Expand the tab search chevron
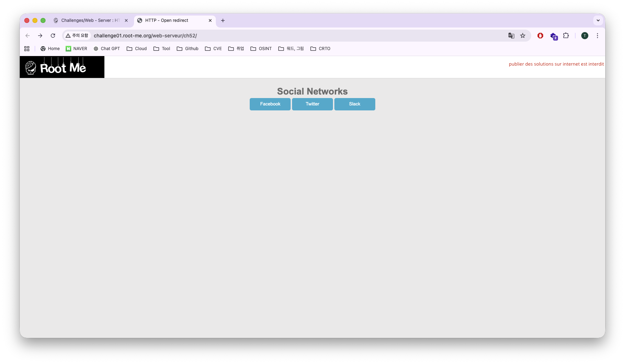The image size is (625, 364). pos(598,20)
